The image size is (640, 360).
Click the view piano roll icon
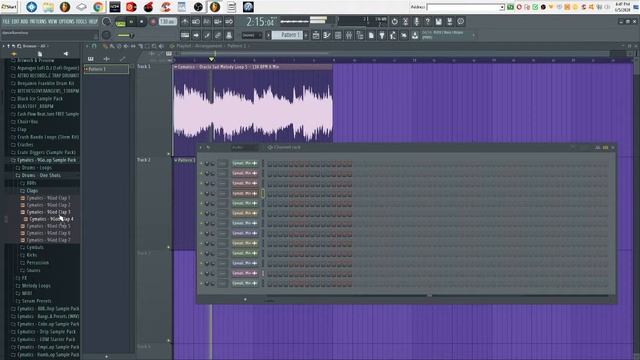[x=327, y=36]
